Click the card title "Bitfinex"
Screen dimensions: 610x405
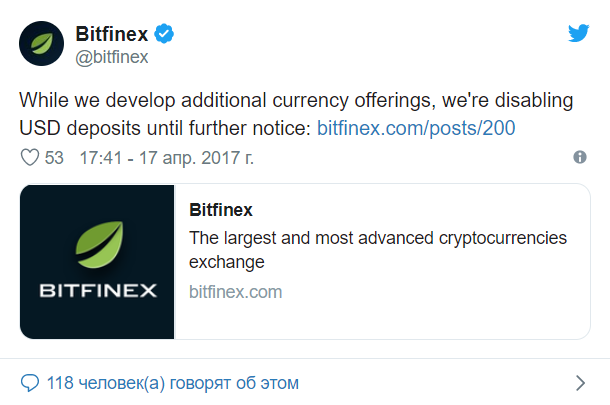click(x=220, y=210)
